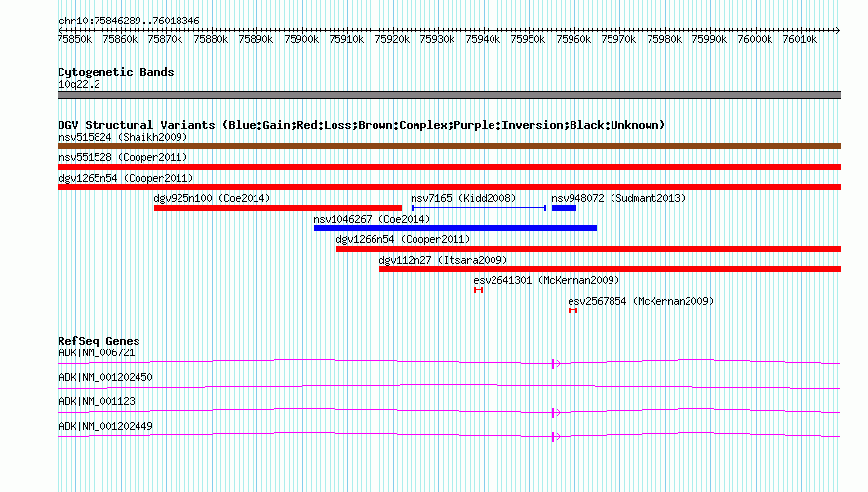Click the 75910k ruler tick label

click(346, 39)
